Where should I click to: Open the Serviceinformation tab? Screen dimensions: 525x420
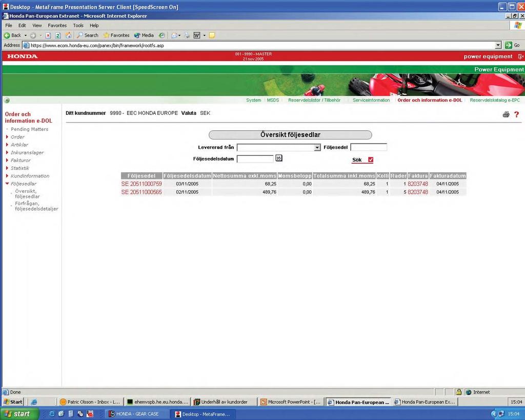pyautogui.click(x=371, y=100)
